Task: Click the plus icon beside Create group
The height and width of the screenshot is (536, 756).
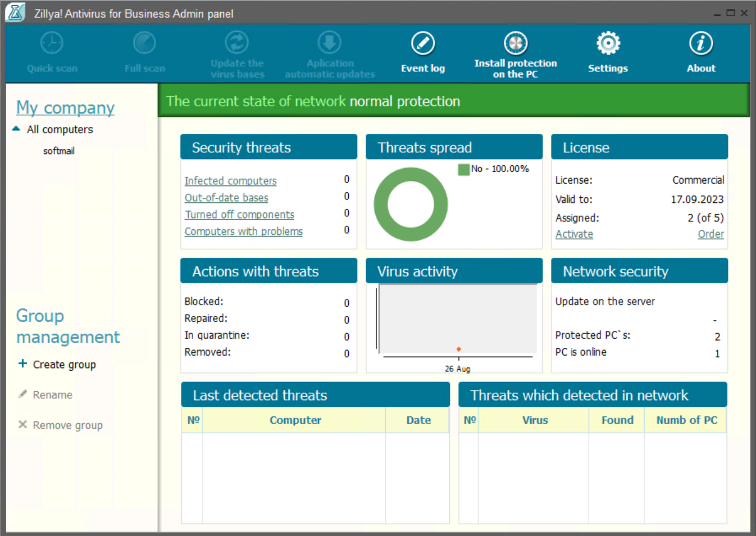Action: click(x=22, y=364)
